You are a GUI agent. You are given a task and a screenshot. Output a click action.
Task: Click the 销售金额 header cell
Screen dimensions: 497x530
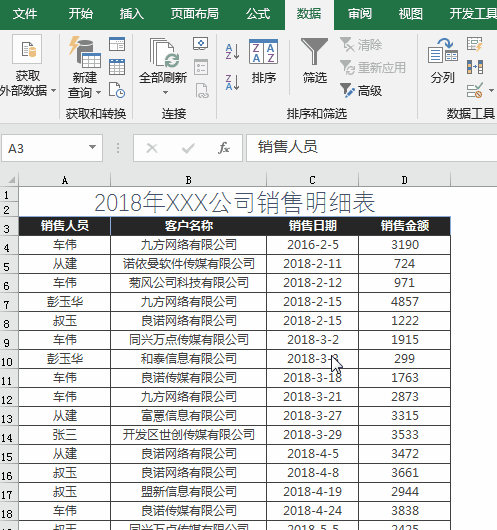(x=404, y=225)
